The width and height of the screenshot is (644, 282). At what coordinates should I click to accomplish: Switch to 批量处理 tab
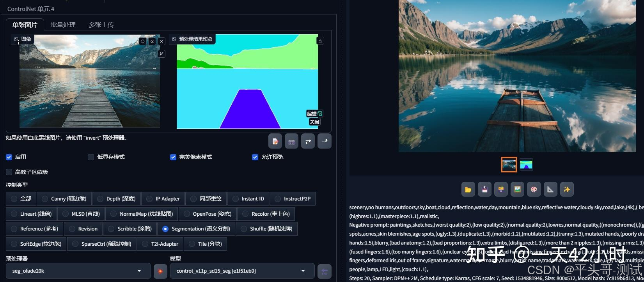coord(63,25)
